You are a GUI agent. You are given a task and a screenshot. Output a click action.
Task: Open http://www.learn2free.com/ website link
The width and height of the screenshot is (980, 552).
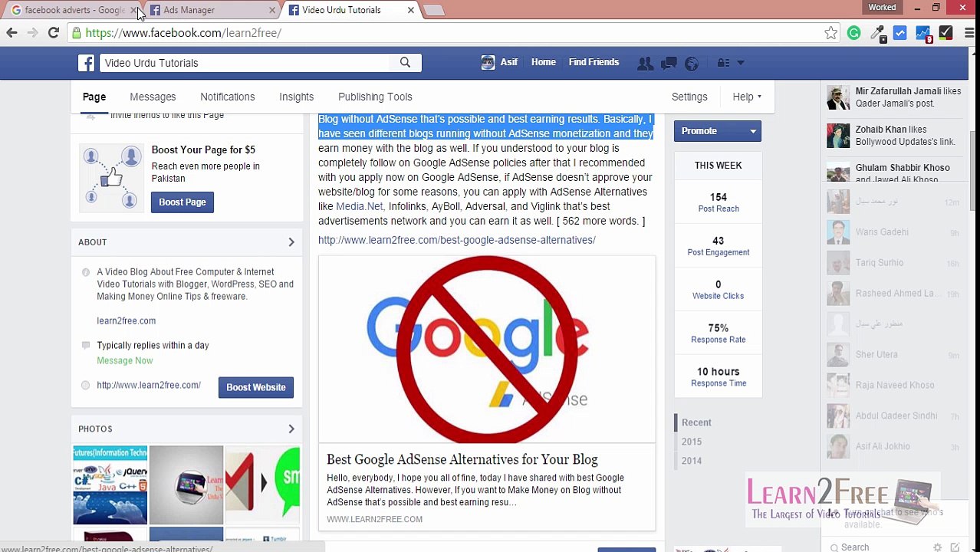coord(149,385)
